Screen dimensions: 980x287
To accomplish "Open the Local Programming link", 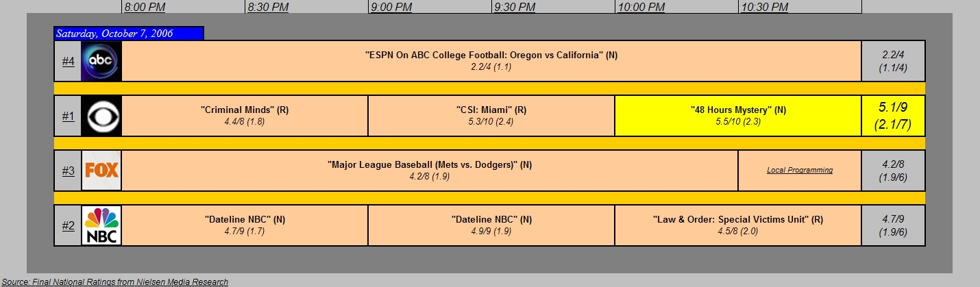I will pos(799,170).
